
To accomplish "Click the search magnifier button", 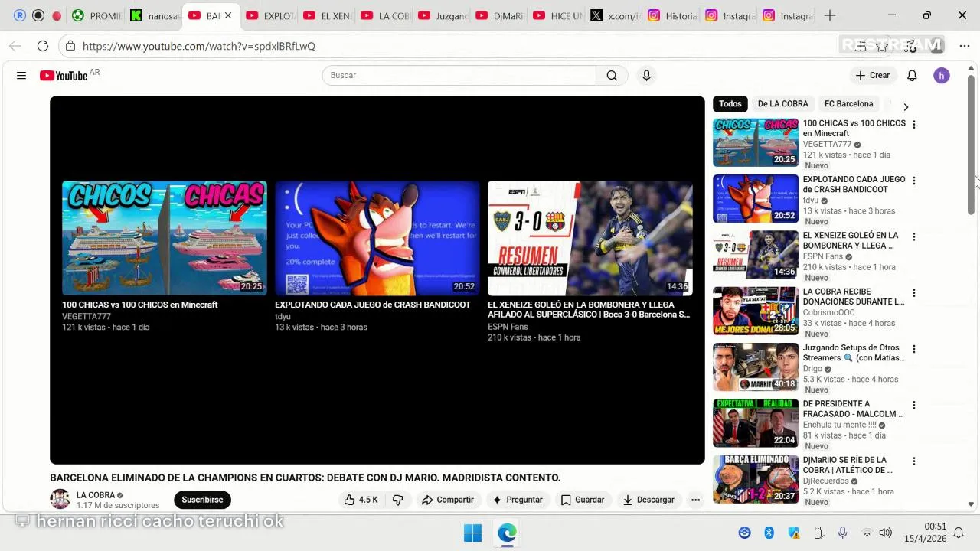I will [x=612, y=75].
